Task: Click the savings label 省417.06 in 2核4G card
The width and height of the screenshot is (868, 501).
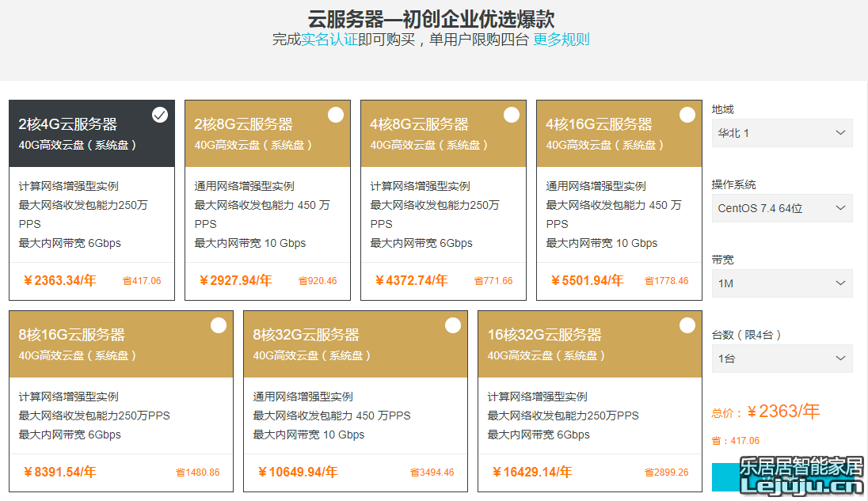Action: pos(142,281)
